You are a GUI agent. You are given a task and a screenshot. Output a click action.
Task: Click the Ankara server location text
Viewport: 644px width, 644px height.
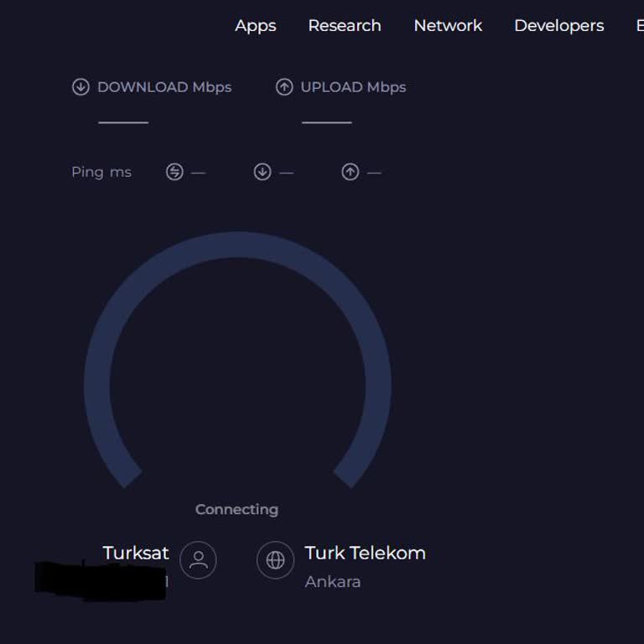(333, 582)
